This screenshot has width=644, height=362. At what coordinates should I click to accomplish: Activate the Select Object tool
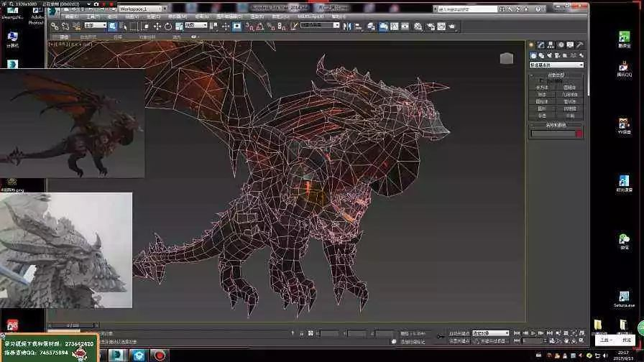pos(112,27)
